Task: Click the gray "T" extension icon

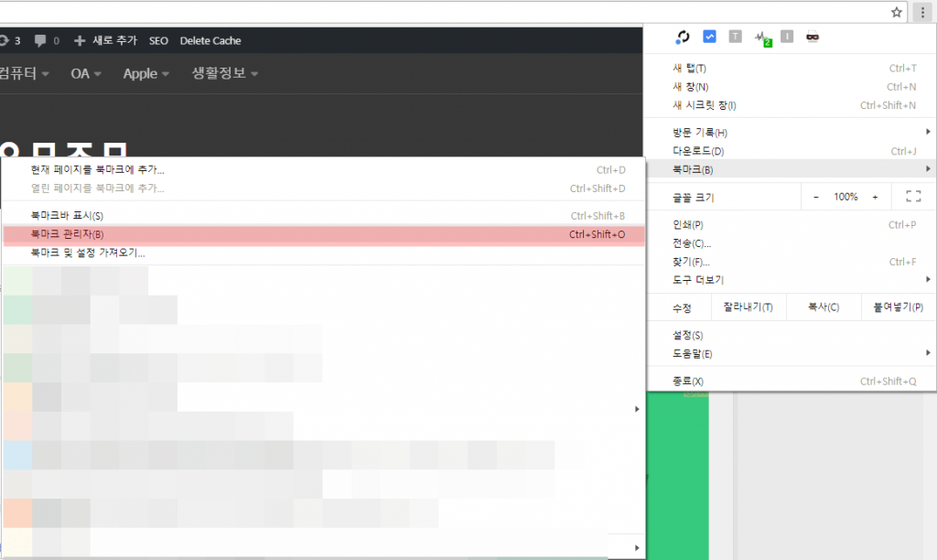Action: (736, 37)
